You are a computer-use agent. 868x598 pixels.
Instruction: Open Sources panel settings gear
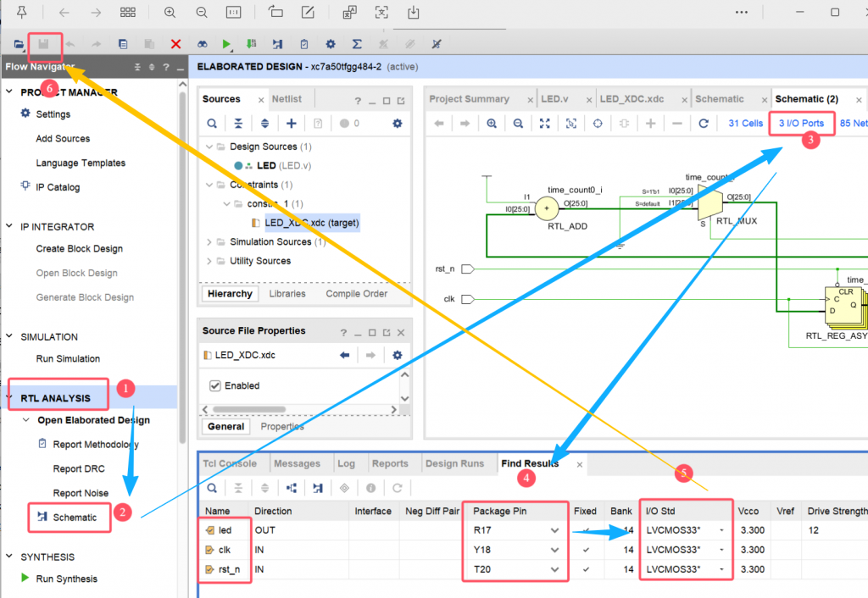[397, 124]
